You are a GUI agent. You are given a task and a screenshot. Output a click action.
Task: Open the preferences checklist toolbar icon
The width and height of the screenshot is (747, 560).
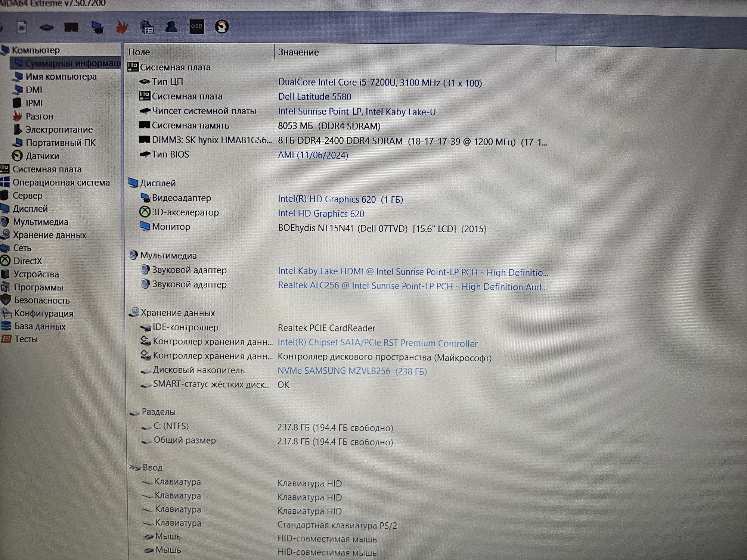(147, 27)
